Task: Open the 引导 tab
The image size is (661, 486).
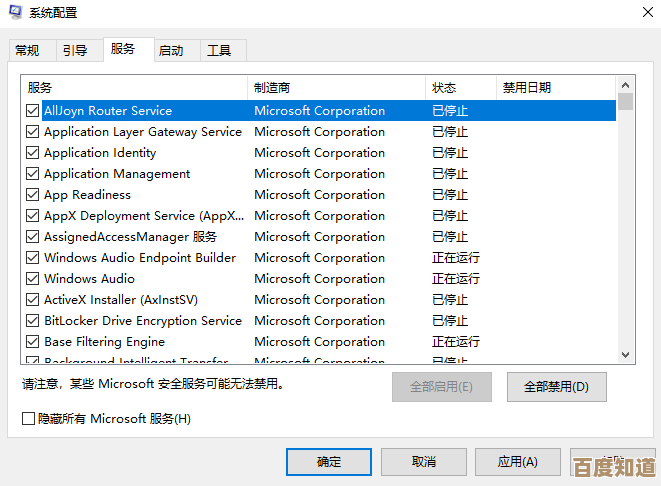Action: pyautogui.click(x=75, y=50)
